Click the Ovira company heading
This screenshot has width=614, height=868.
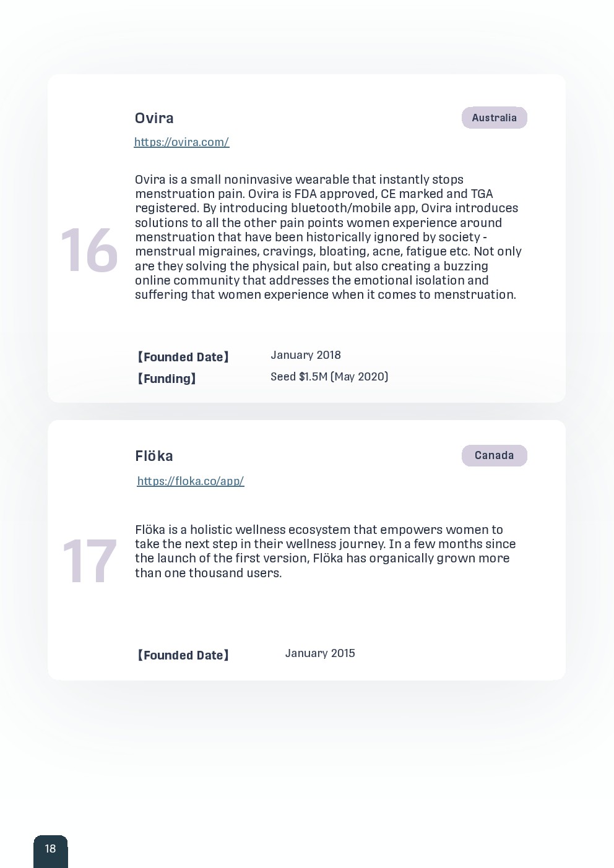[154, 118]
